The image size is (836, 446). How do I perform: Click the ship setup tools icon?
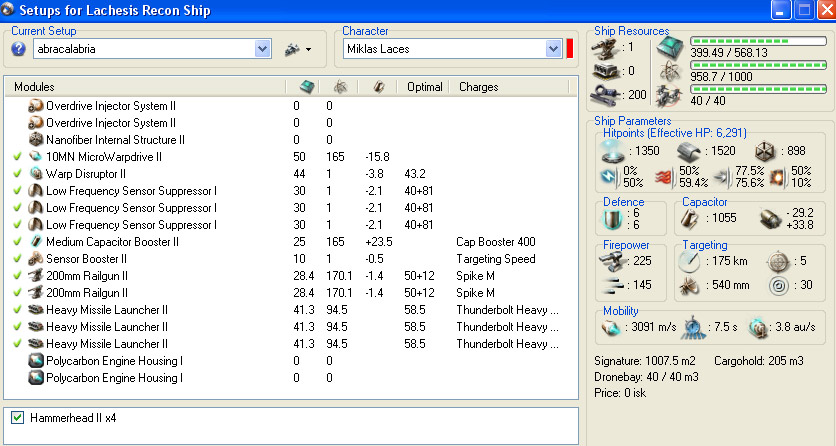point(292,48)
